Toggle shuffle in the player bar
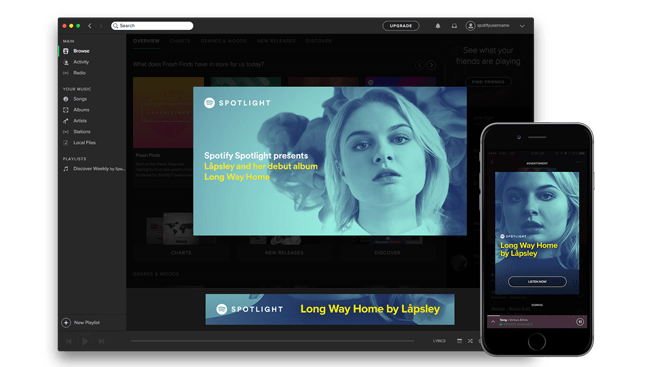The image size is (652, 367). pos(470,341)
